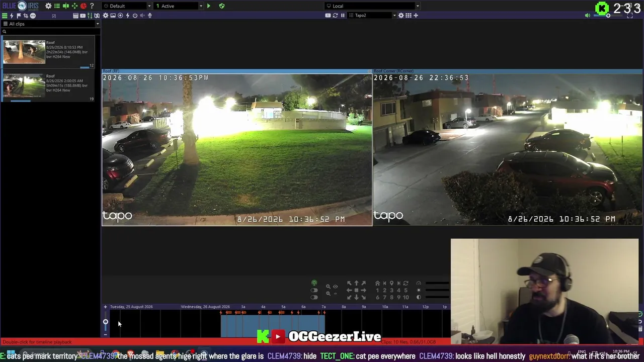This screenshot has height=362, width=644.
Task: Click the lower magnifier zoom icon in PTZ panel
Action: pyautogui.click(x=328, y=293)
